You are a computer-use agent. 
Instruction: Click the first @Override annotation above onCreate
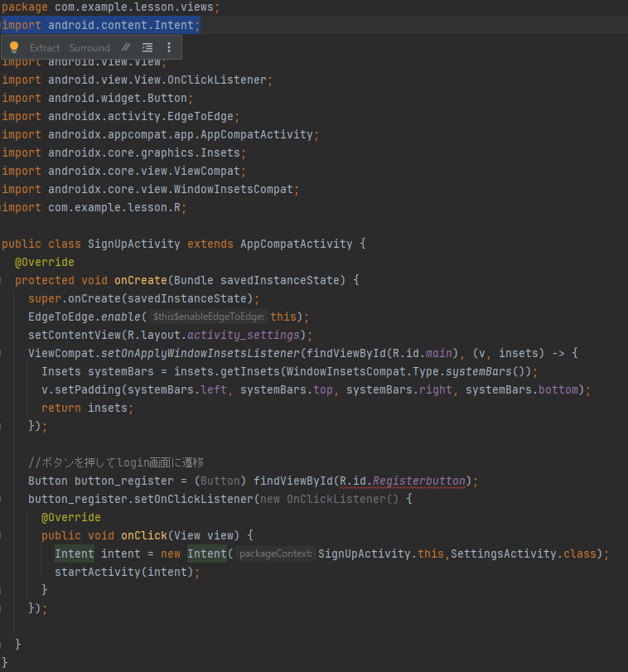pyautogui.click(x=45, y=263)
